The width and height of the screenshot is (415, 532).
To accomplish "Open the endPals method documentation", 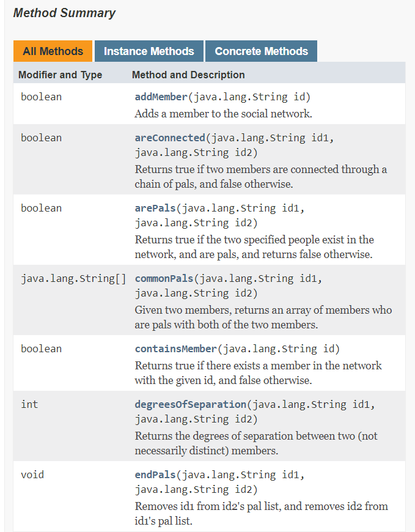I will (153, 475).
